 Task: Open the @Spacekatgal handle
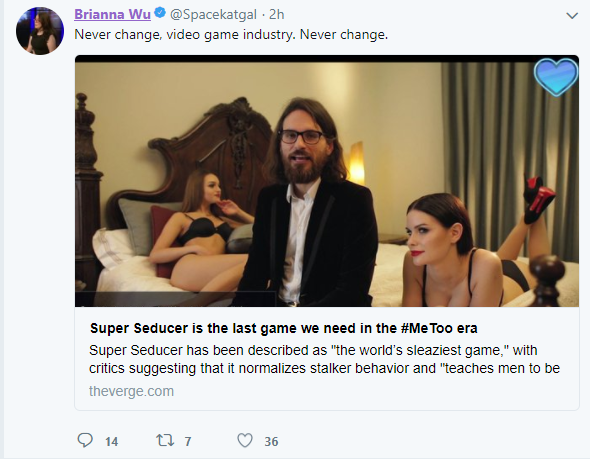tap(213, 15)
